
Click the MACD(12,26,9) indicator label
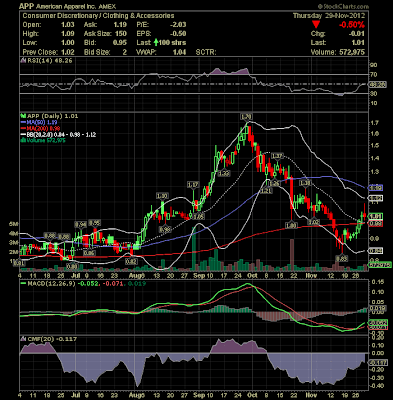pyautogui.click(x=51, y=283)
